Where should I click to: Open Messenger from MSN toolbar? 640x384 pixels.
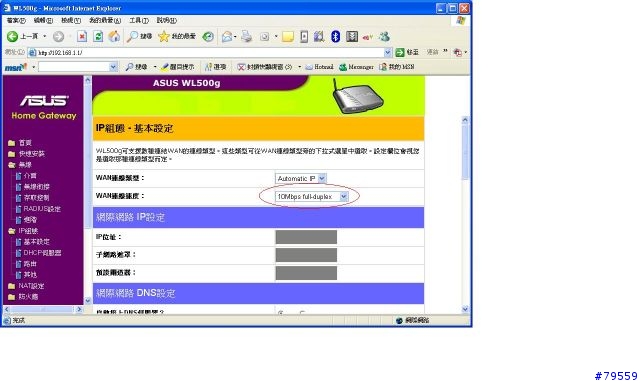pyautogui.click(x=356, y=67)
